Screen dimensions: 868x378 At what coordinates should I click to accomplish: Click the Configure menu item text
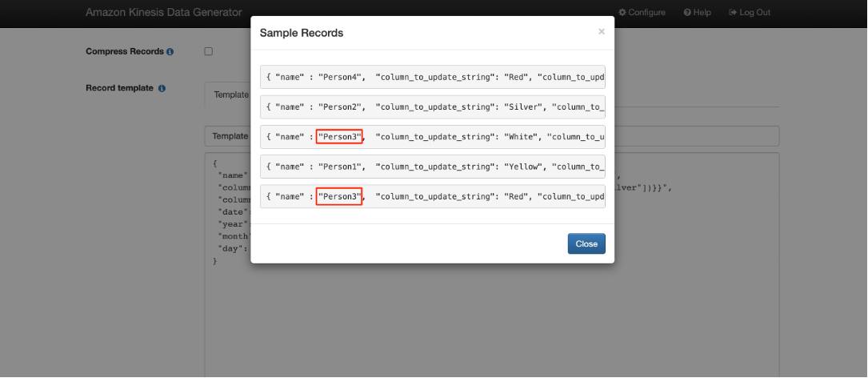646,12
